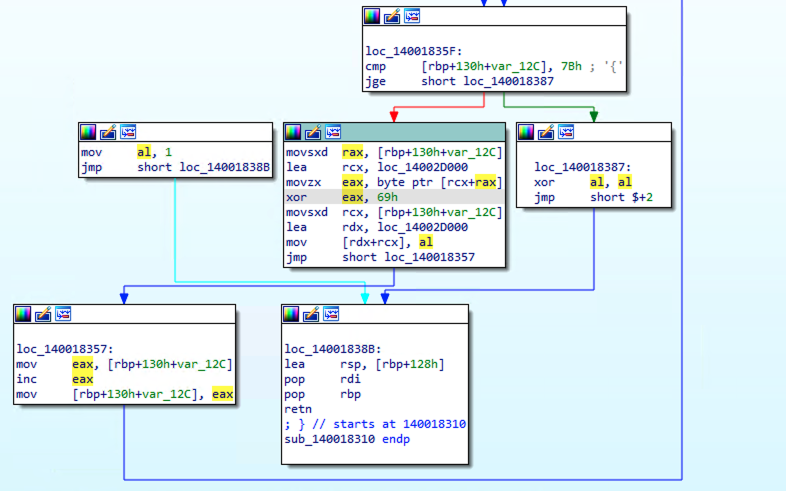Click graph icon on loc_140018387 node header
The width and height of the screenshot is (786, 491).
567,132
